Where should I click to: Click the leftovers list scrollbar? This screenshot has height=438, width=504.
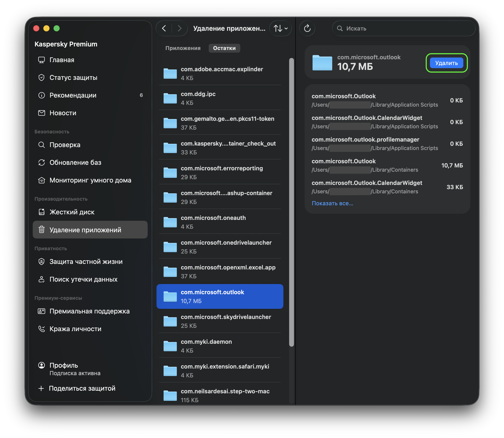tap(291, 202)
